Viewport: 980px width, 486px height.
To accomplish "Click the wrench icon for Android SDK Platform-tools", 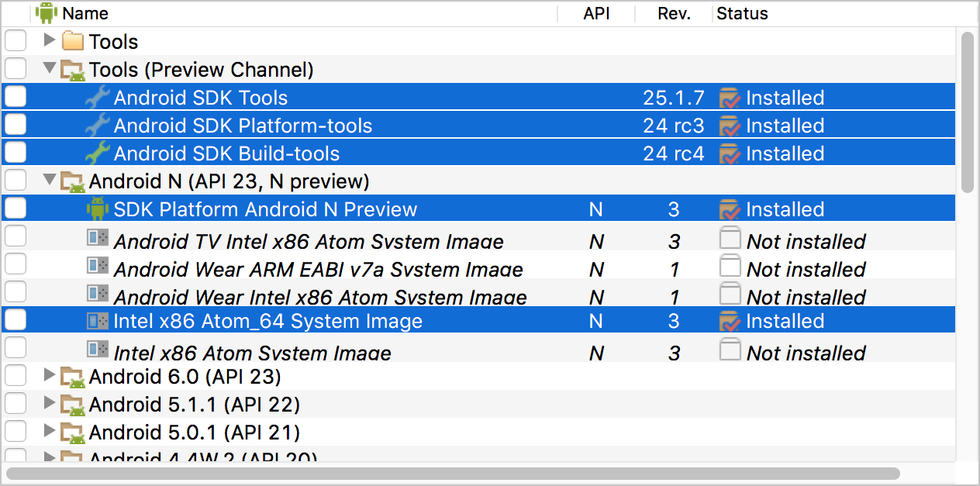I will [98, 126].
